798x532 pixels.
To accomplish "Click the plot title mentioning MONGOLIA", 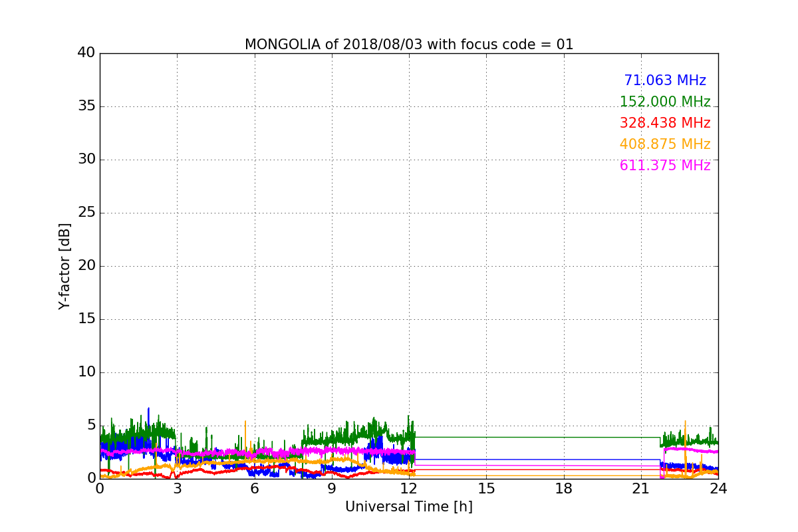I will coord(409,45).
